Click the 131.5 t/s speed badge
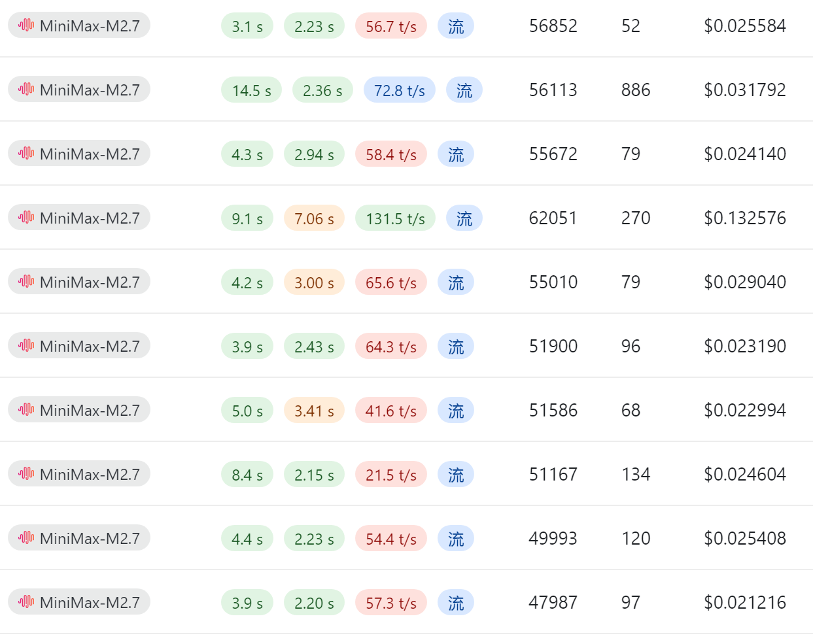Screen dimensions: 813x644 pos(395,218)
